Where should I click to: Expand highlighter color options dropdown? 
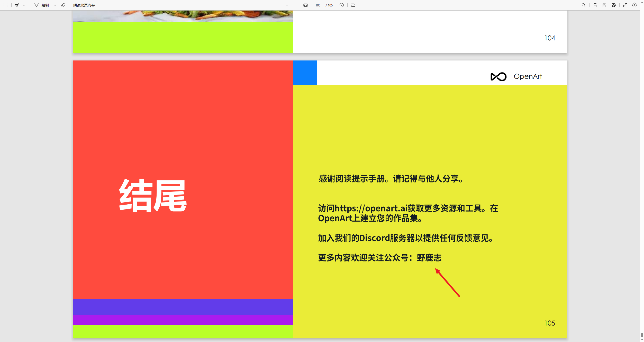24,5
